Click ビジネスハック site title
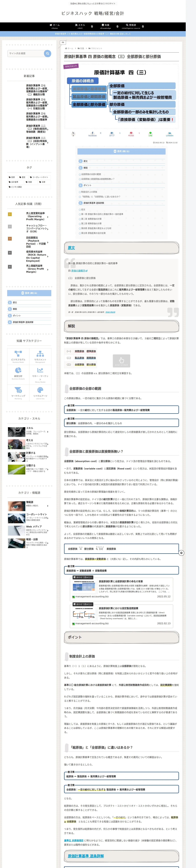Viewport: 196px width, 868px height. pos(93,13)
